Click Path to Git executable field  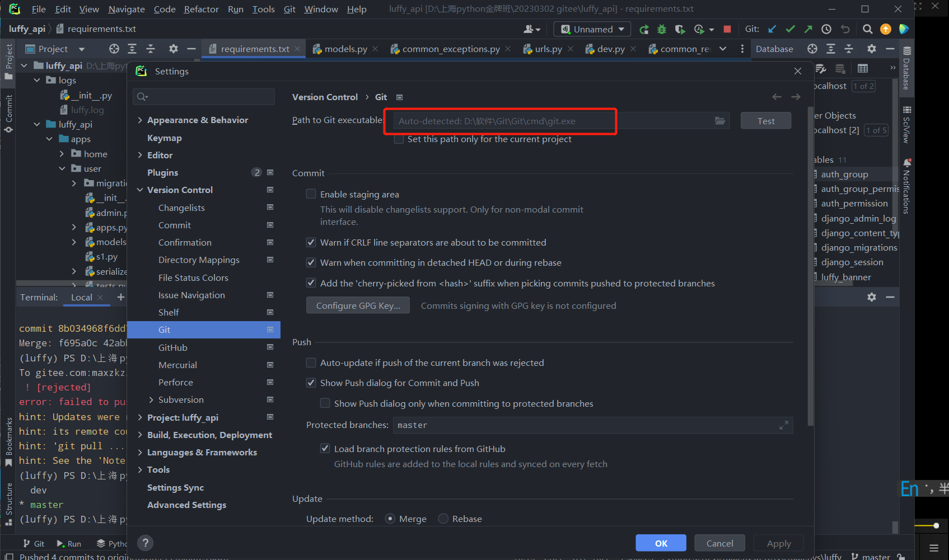pos(561,121)
